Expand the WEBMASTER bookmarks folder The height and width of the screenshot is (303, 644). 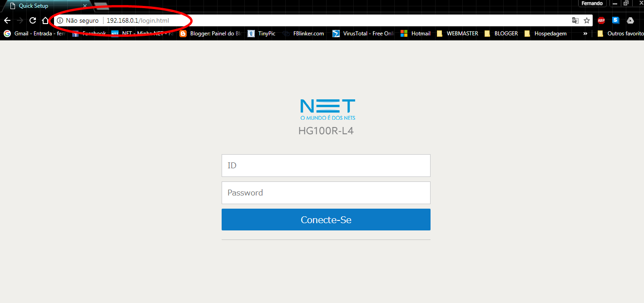[x=457, y=34]
